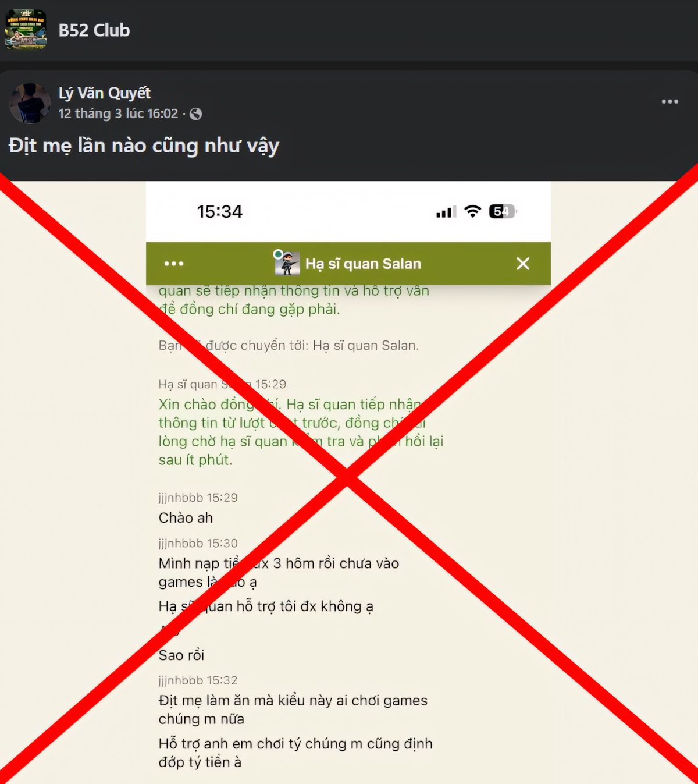Open the post's three-dot options menu

tap(669, 101)
